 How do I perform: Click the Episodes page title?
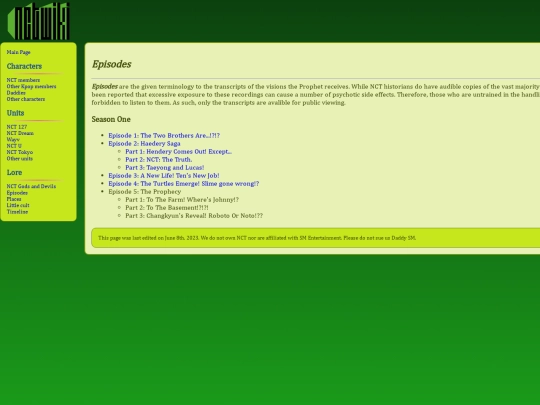[112, 64]
